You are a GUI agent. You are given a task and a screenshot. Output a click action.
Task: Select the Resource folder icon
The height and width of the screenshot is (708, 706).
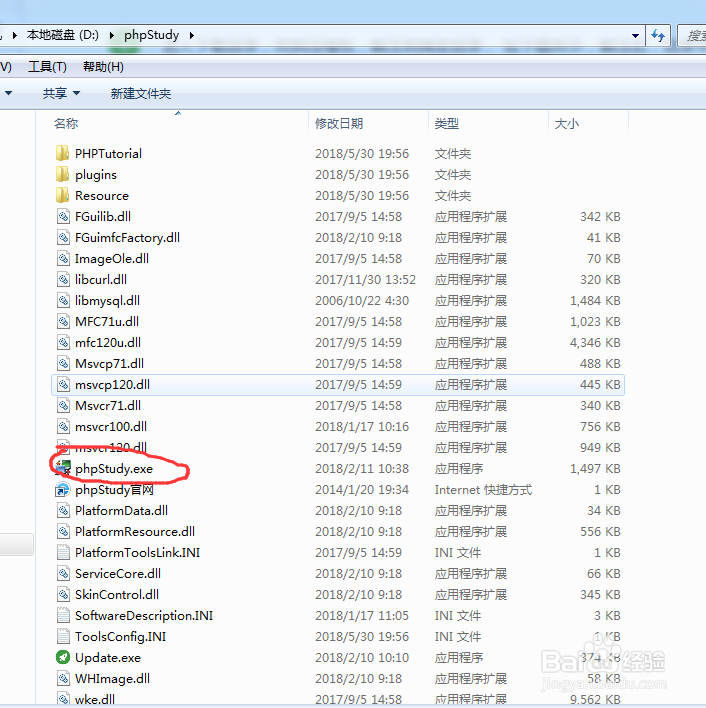[62, 196]
